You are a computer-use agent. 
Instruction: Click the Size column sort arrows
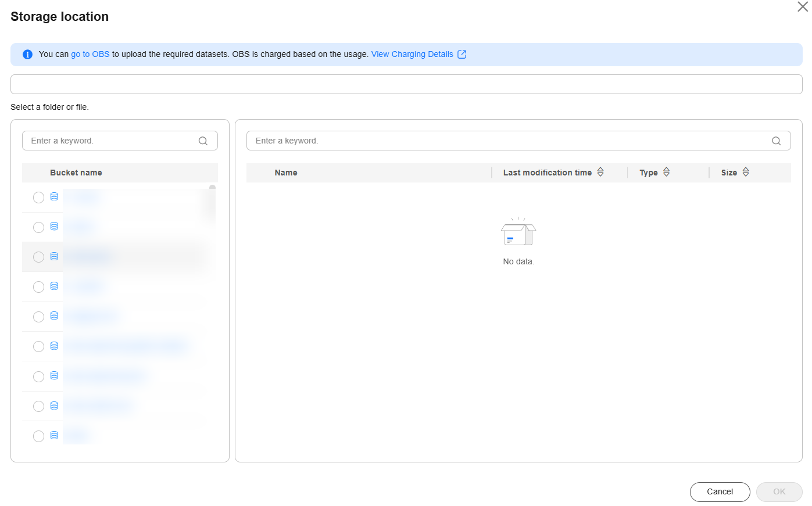[x=746, y=172]
